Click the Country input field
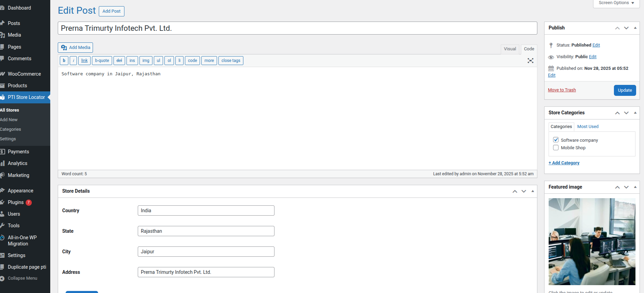The width and height of the screenshot is (644, 293). (206, 211)
